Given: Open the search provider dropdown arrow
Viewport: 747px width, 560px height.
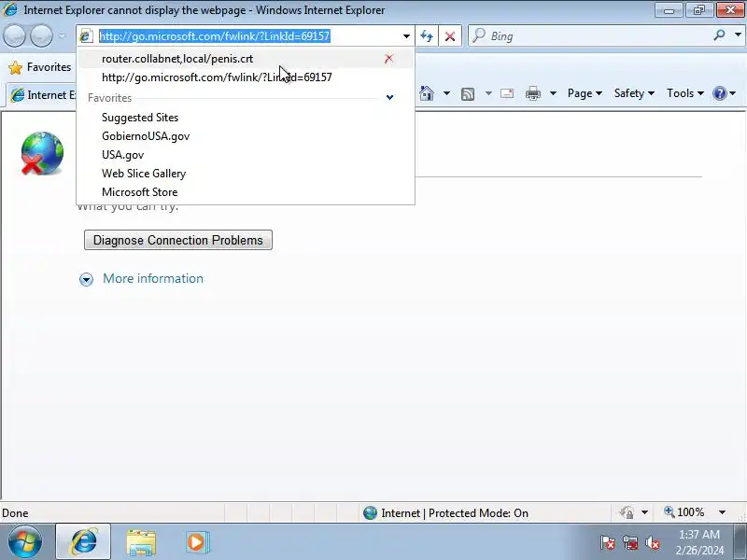Looking at the screenshot, I should [738, 35].
